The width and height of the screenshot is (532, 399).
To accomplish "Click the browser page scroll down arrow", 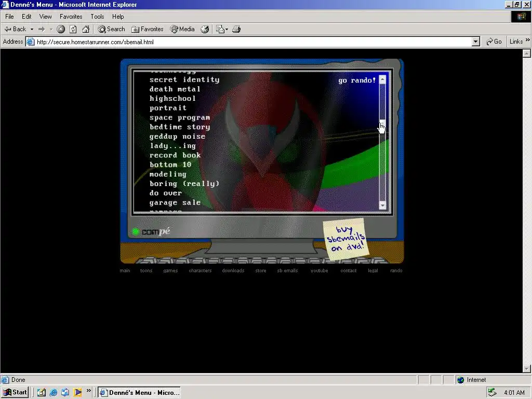I will (x=527, y=368).
